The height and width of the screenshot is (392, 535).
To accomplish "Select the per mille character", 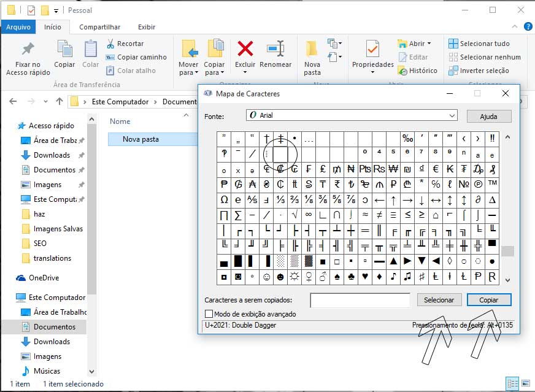I will point(407,139).
